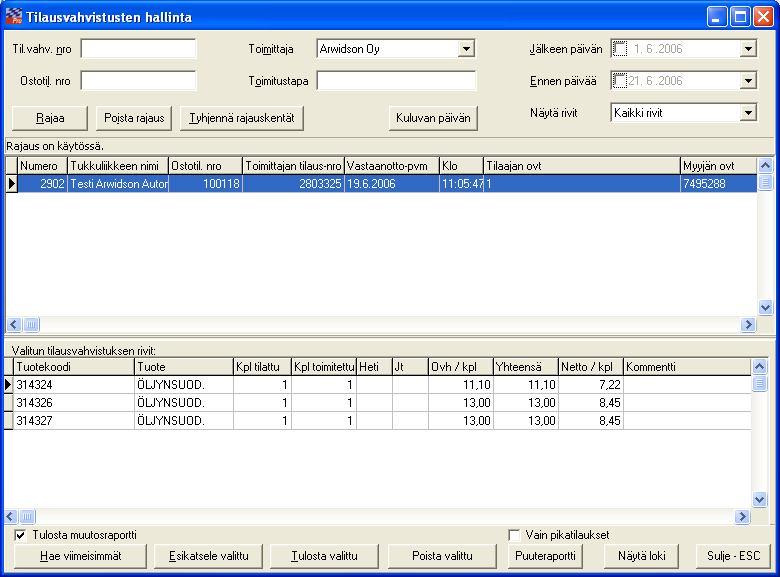
Task: Open the Toimittaja dropdown showing Arwidson Oy
Action: click(x=466, y=49)
